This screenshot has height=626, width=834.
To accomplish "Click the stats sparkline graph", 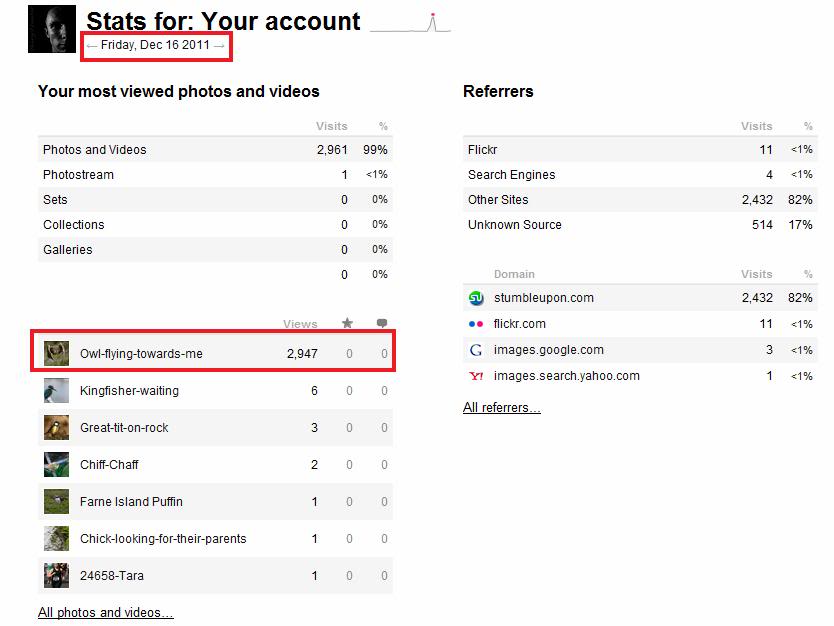I will (x=410, y=24).
